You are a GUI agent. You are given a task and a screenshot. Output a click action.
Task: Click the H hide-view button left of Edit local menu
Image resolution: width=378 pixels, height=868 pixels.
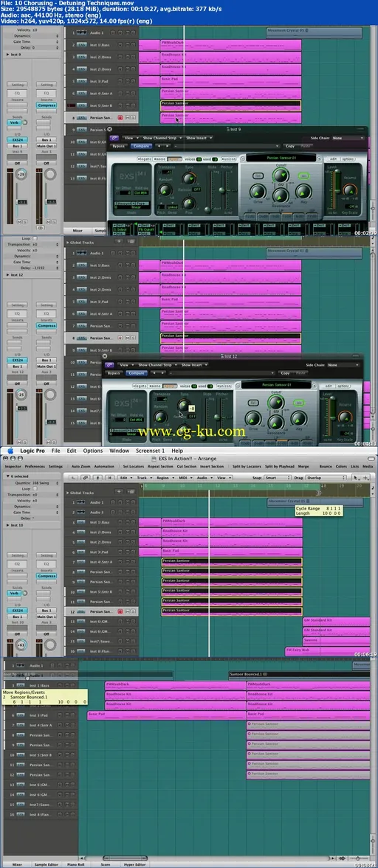click(109, 477)
